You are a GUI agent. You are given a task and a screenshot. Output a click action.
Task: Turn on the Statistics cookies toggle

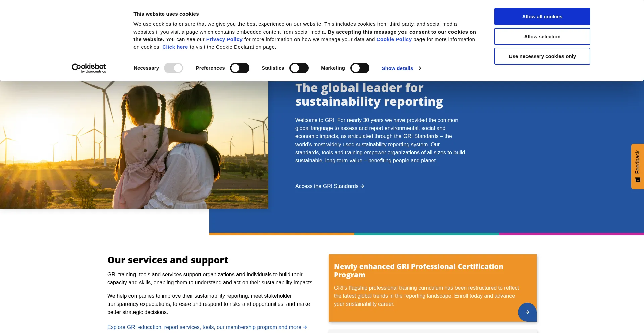[299, 68]
